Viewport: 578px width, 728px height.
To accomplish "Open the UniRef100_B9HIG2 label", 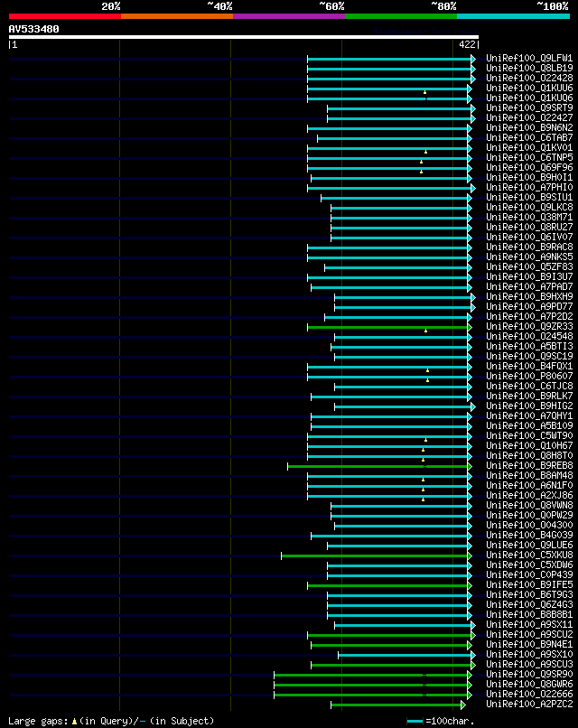I will 529,406.
